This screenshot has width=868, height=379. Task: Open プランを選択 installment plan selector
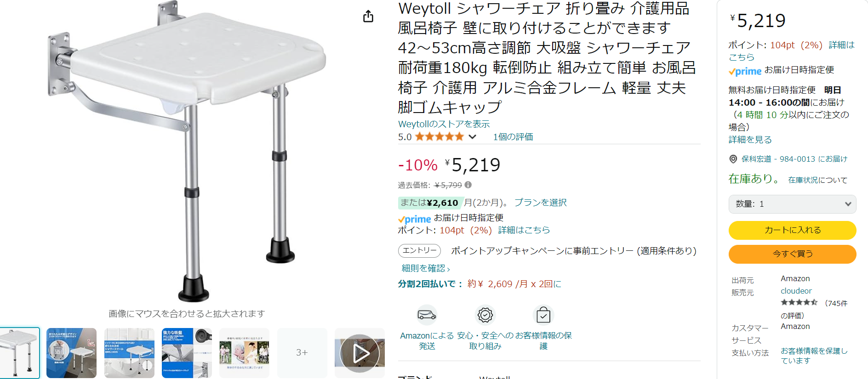(x=540, y=203)
